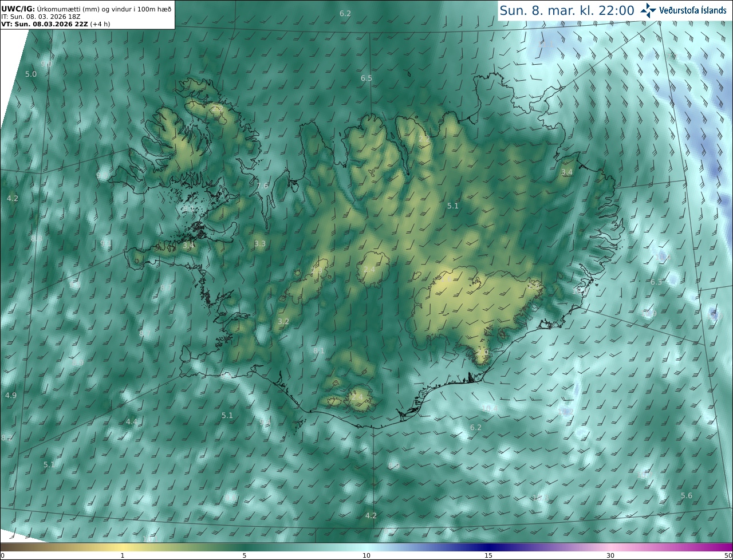
Task: Click the 5.6 value label on the map
Action: click(687, 496)
